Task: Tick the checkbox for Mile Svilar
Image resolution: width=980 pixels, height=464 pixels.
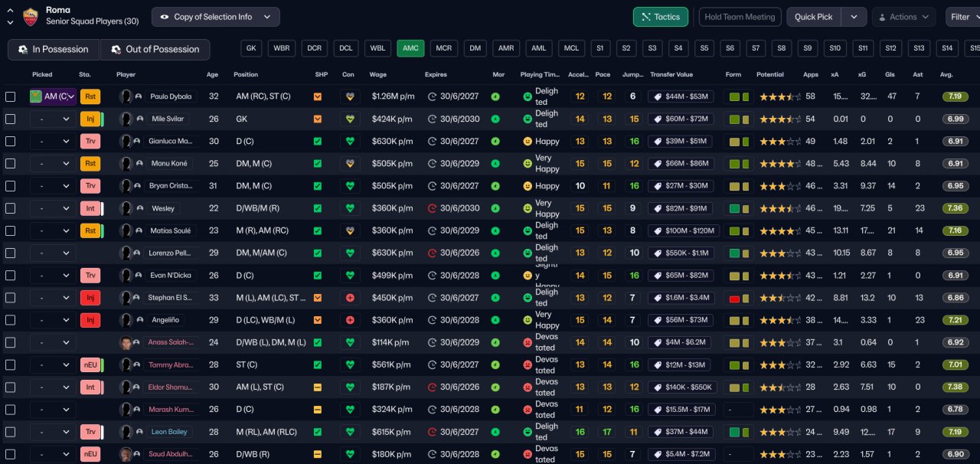Action: pos(10,119)
